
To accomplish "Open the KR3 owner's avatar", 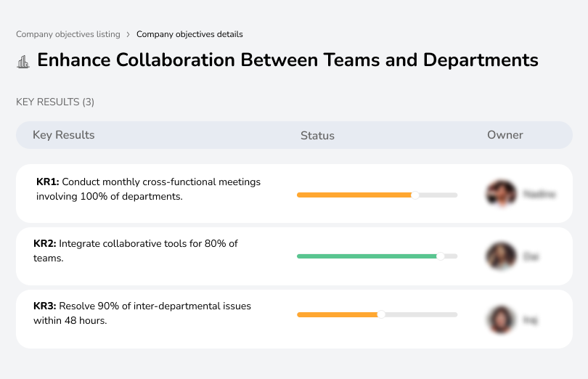I will (501, 319).
